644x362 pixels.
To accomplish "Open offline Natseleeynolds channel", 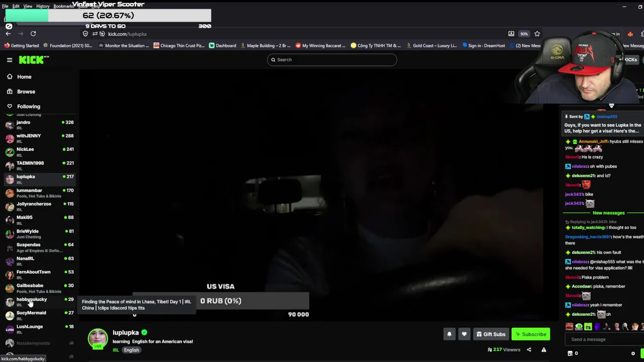I will point(39,343).
